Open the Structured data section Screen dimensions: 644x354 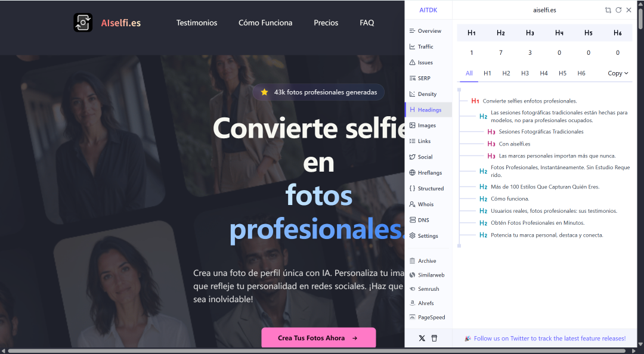pyautogui.click(x=428, y=188)
